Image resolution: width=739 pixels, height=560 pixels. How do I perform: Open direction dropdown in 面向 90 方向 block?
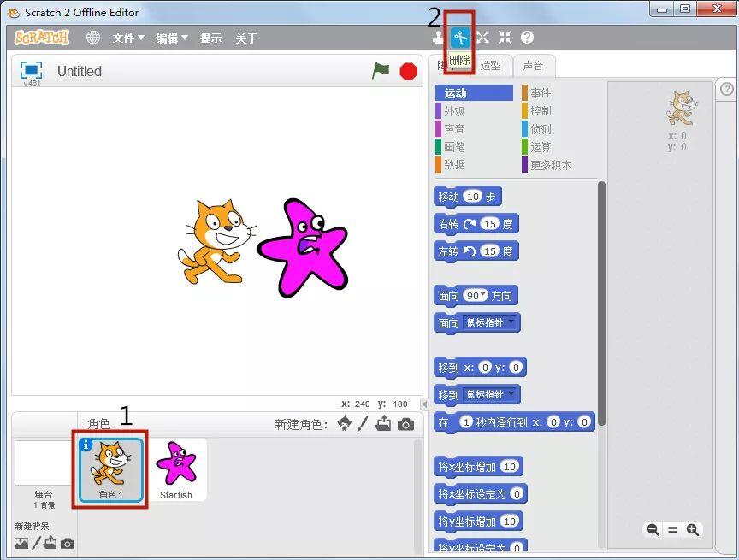pyautogui.click(x=483, y=294)
